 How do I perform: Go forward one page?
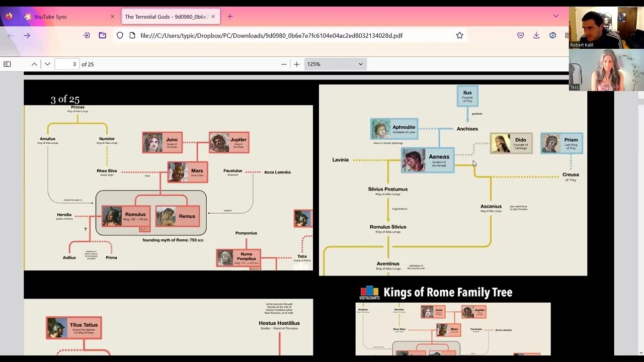click(x=27, y=35)
